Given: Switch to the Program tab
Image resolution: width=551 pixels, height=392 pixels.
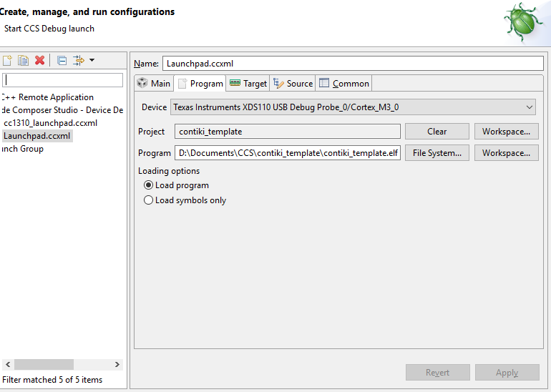Looking at the screenshot, I should 200,84.
